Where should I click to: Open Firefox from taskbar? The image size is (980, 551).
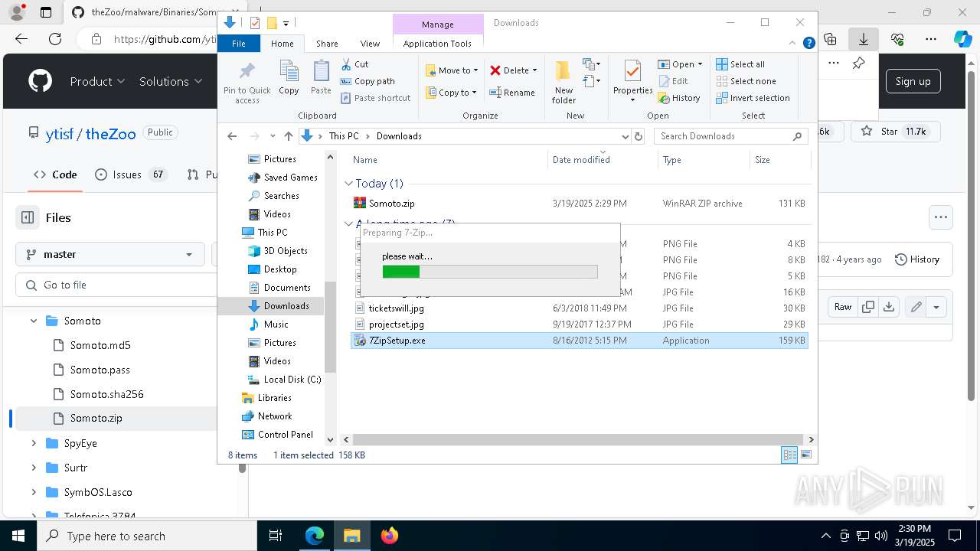(390, 536)
